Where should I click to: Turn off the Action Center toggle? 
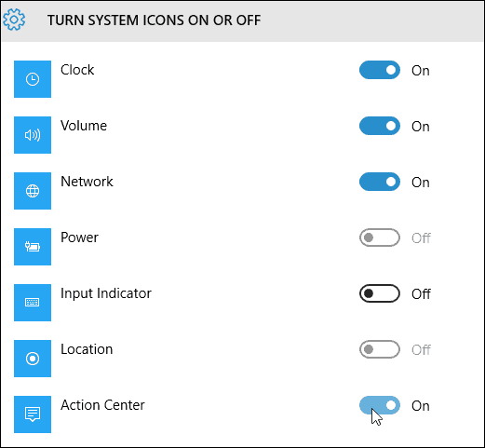coord(380,405)
